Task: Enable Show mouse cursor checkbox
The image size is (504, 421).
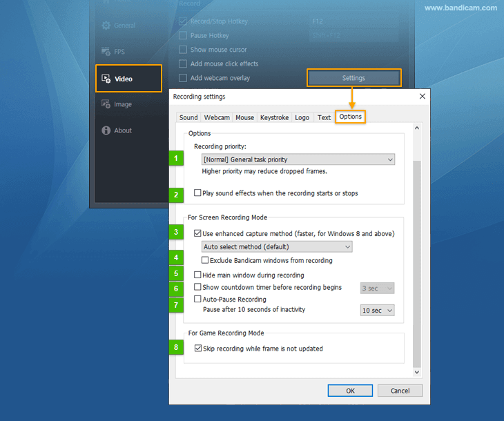Action: 183,50
